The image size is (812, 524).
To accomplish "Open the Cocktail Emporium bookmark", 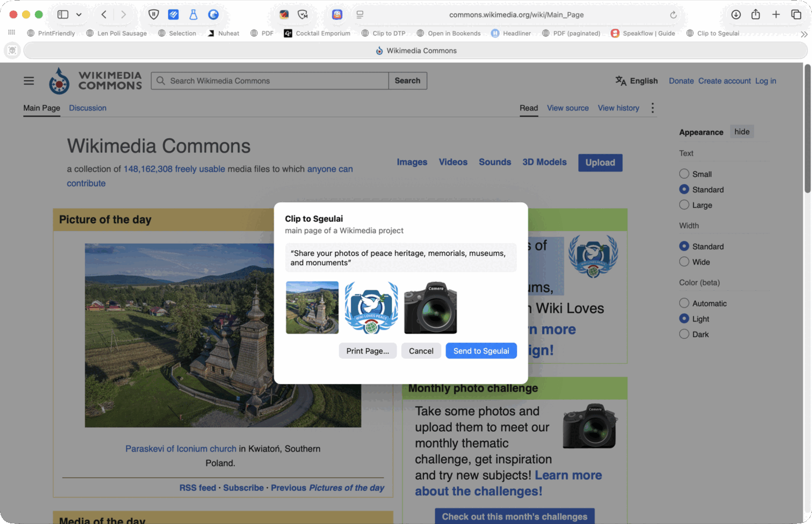I will (x=317, y=33).
